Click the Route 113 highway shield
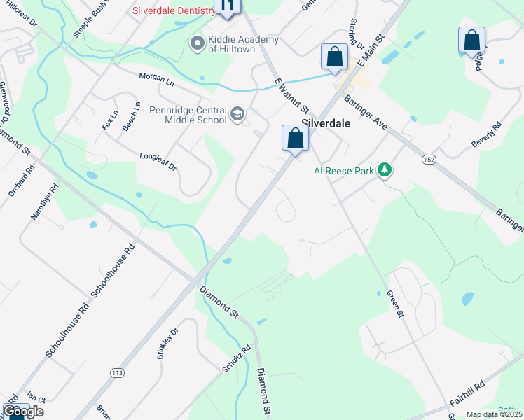 coord(117,373)
